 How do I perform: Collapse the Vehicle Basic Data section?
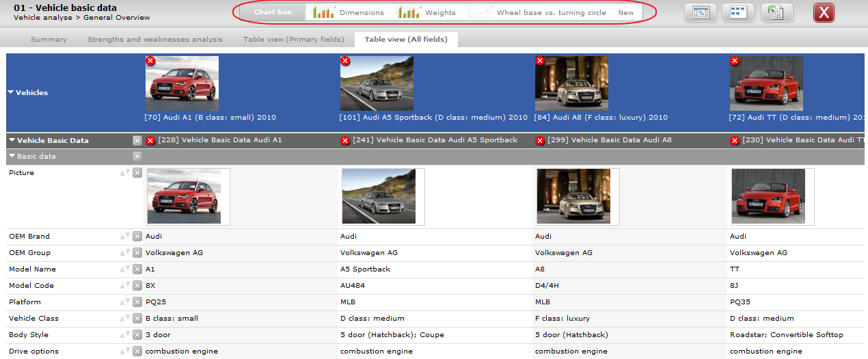click(12, 140)
